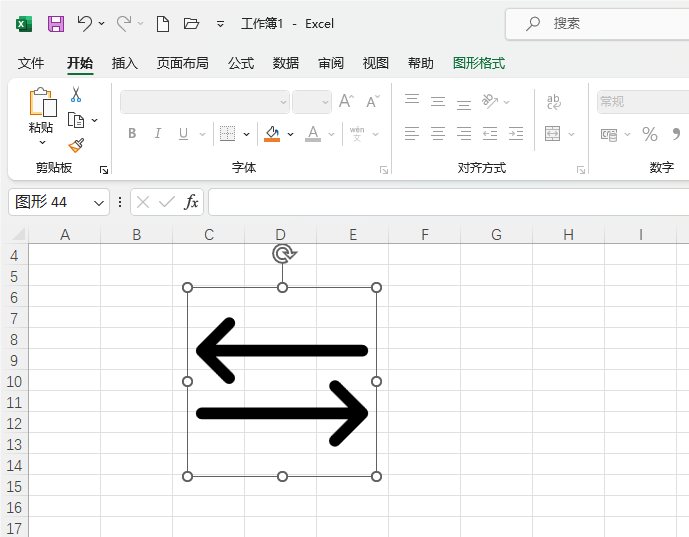Click inside the formula bar
Image resolution: width=689 pixels, height=537 pixels.
(x=449, y=202)
